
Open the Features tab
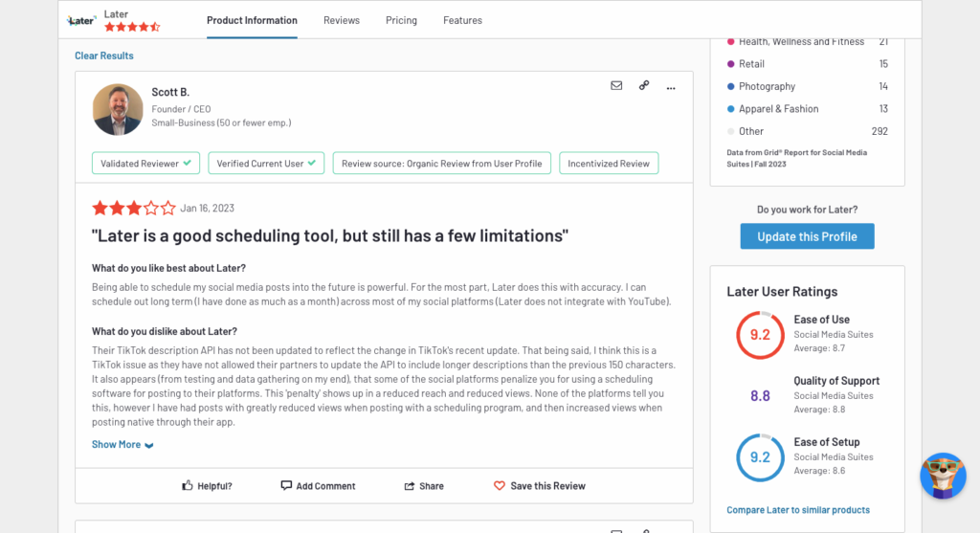462,20
